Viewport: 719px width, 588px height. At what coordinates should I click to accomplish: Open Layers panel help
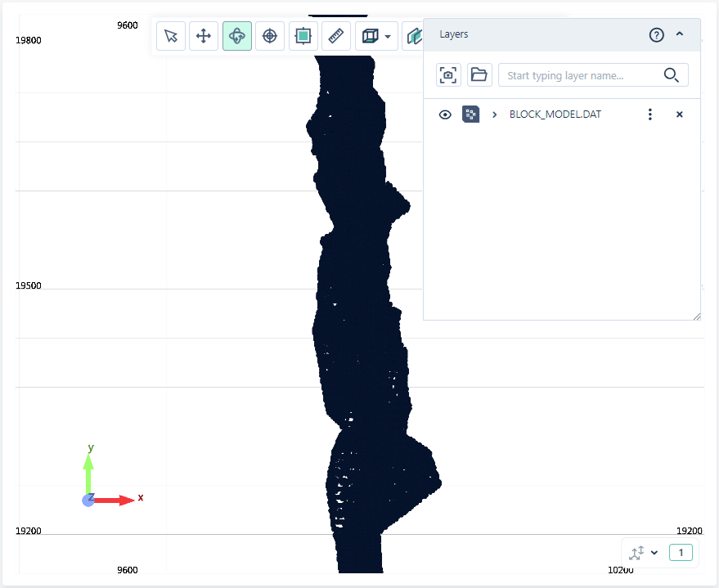click(656, 35)
